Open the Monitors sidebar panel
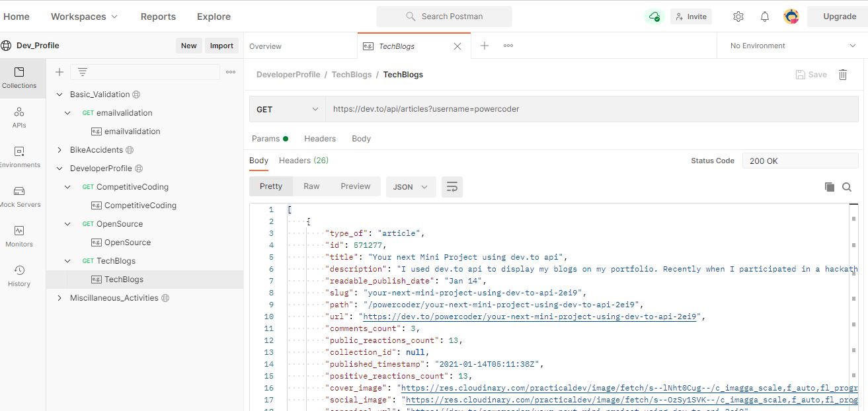 (x=19, y=237)
